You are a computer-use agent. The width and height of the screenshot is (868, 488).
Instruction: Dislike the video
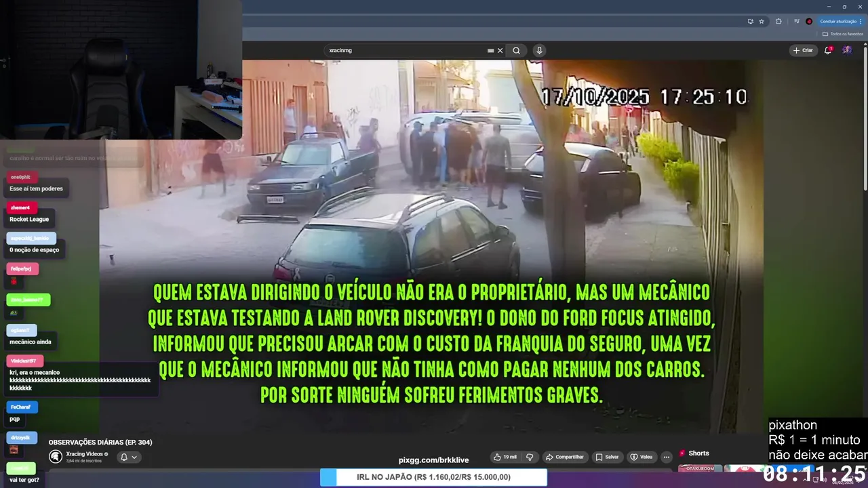point(530,457)
